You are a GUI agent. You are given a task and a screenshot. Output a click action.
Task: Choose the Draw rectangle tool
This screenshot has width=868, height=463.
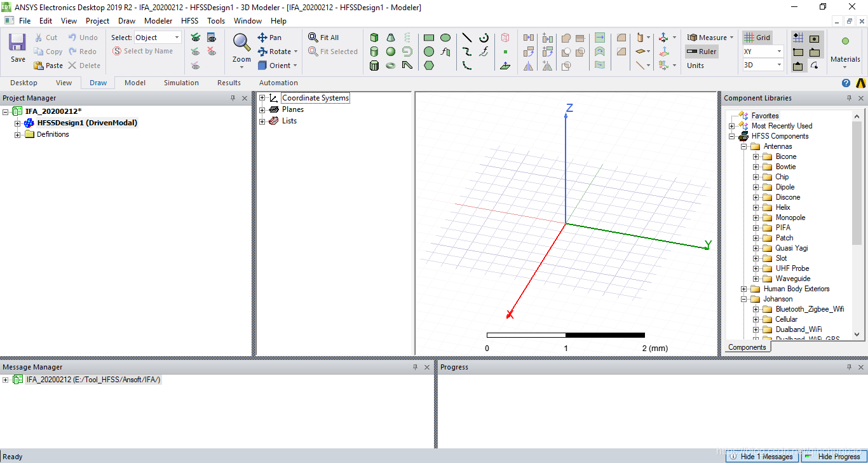point(429,38)
